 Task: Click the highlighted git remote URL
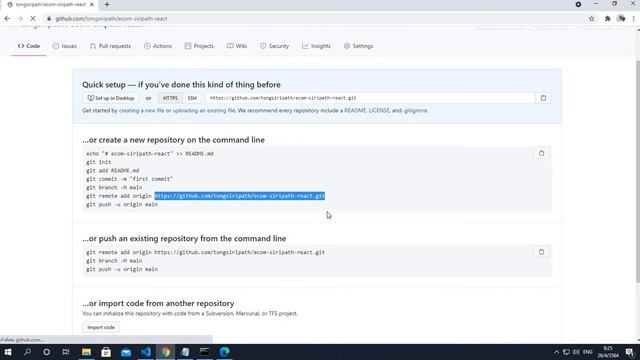coord(240,196)
